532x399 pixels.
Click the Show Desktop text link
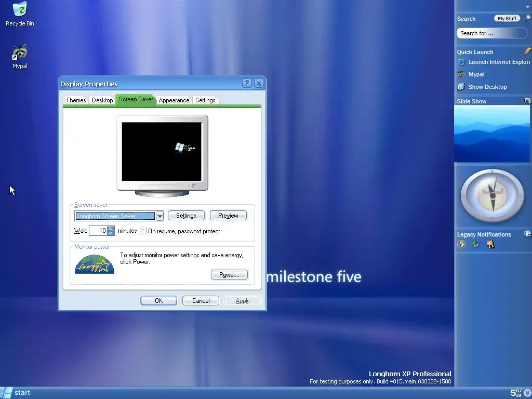[487, 87]
